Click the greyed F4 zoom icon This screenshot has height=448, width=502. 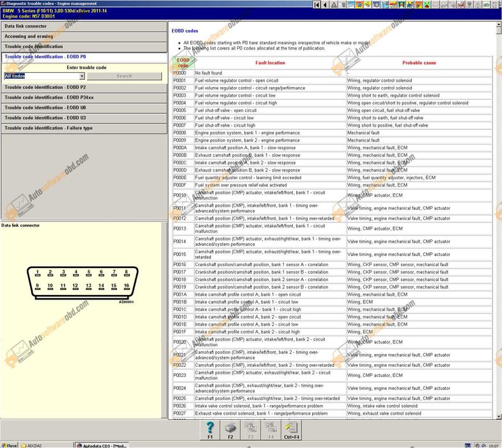click(x=271, y=429)
